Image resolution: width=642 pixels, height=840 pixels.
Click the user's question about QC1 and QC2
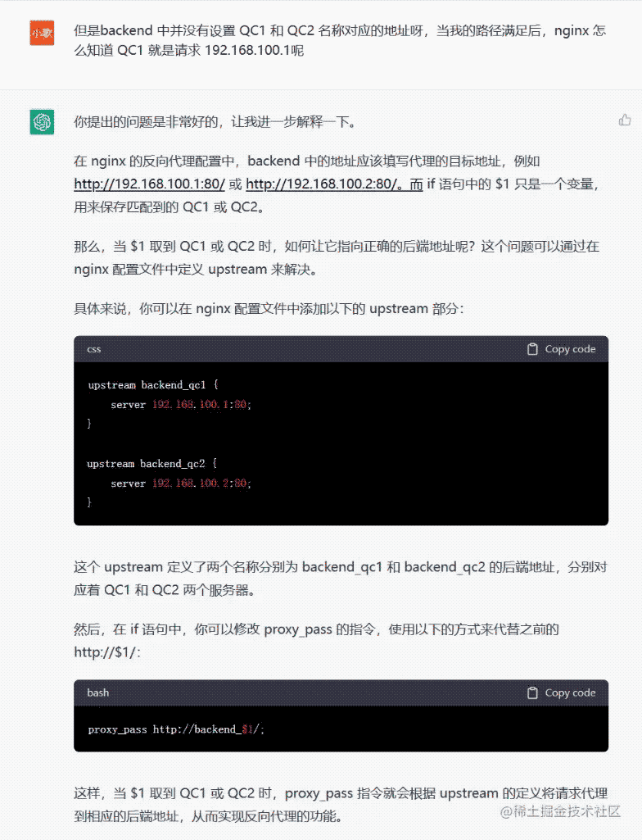pyautogui.click(x=340, y=40)
